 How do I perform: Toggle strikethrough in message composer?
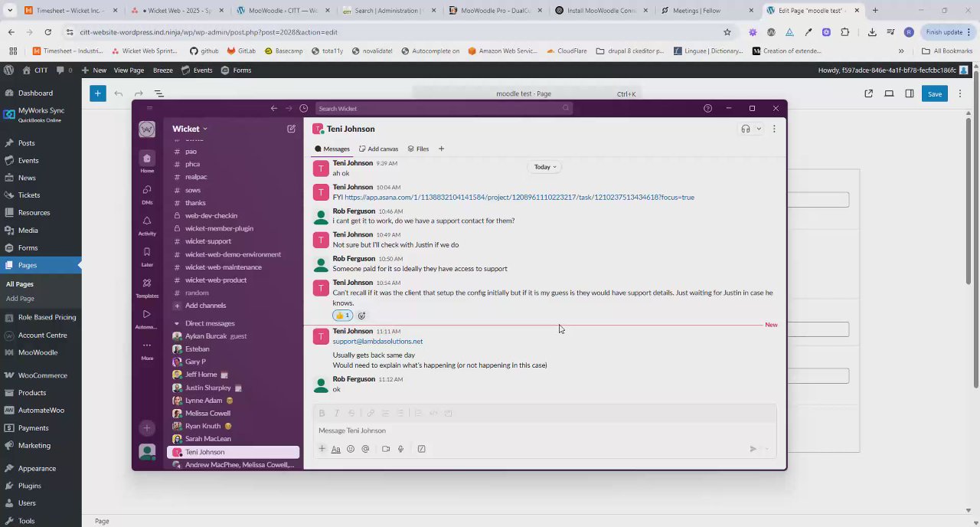click(x=351, y=413)
